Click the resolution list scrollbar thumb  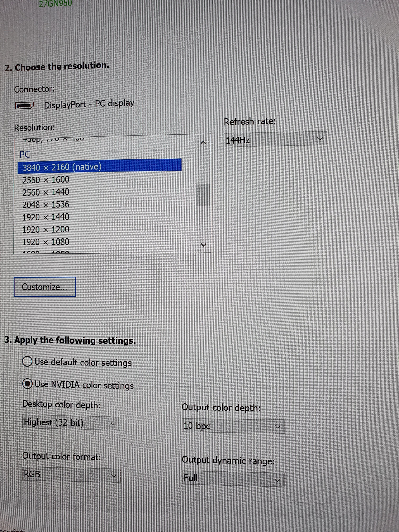click(x=203, y=195)
